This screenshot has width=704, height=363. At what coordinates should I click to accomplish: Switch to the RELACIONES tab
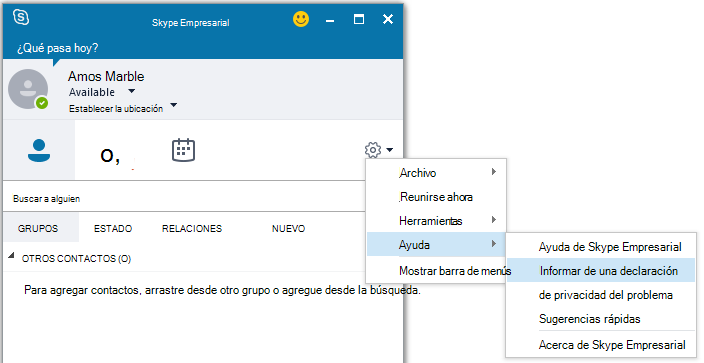click(x=192, y=228)
